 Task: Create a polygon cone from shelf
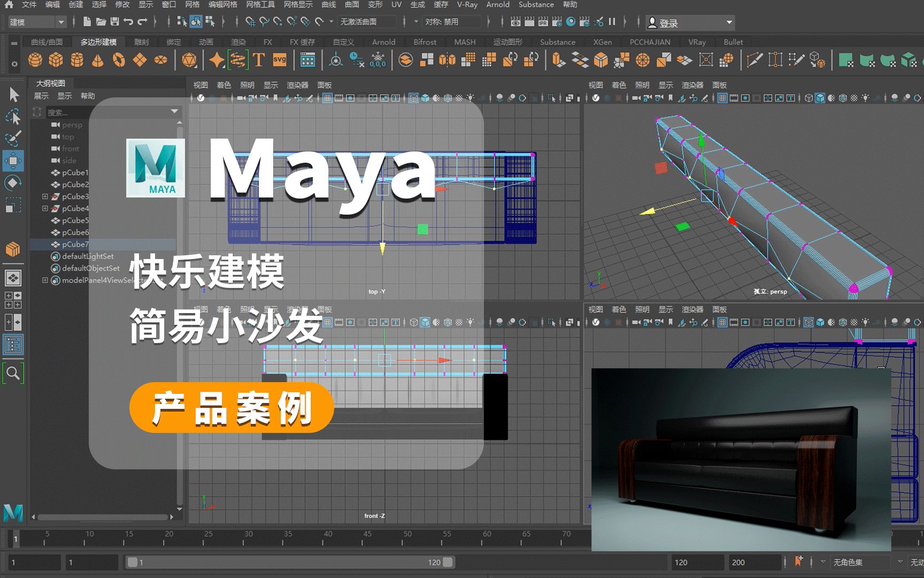(98, 60)
